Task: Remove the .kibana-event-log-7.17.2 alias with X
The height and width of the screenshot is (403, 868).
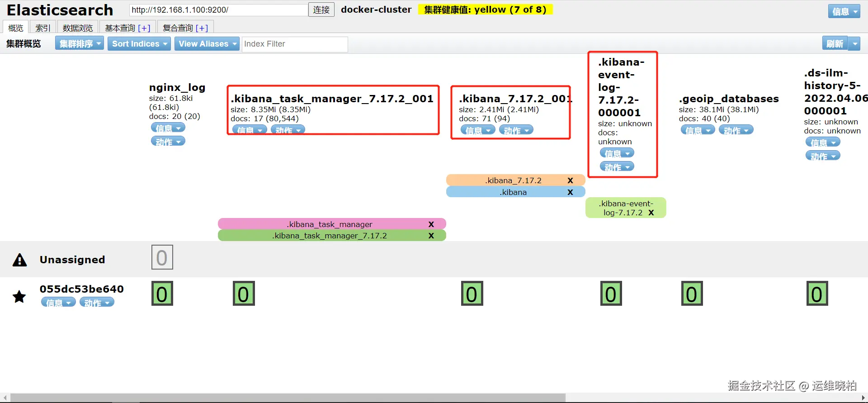Action: click(651, 213)
